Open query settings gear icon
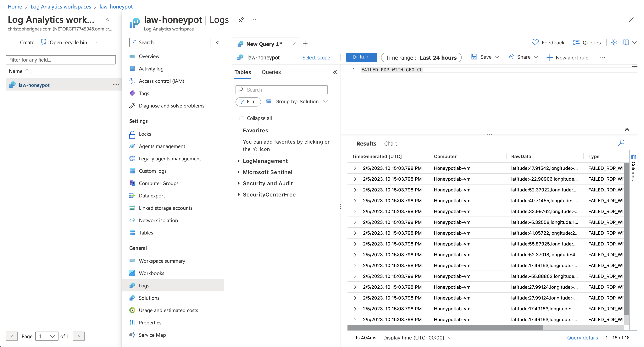The height and width of the screenshot is (347, 644). [613, 42]
